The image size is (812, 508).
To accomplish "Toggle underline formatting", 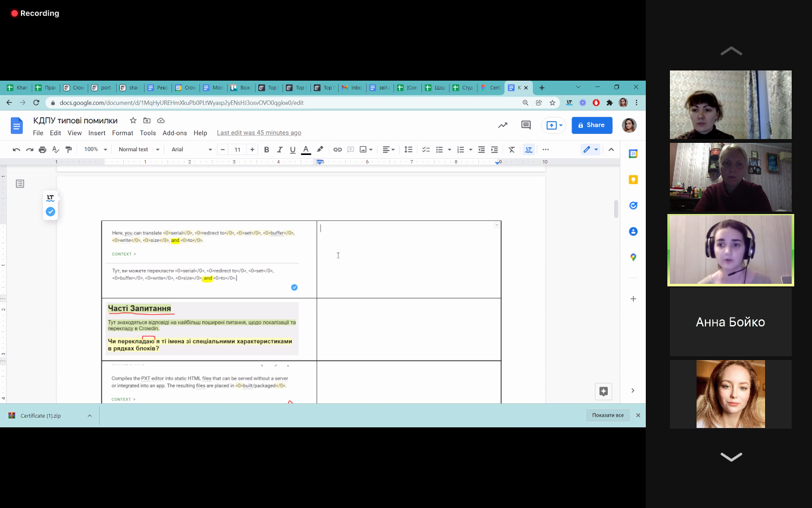I will (292, 150).
